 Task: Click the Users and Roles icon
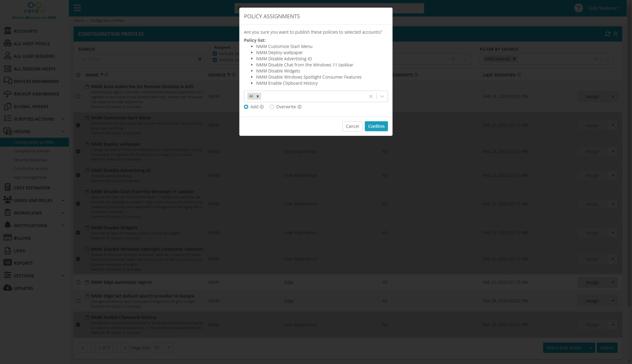pyautogui.click(x=7, y=200)
